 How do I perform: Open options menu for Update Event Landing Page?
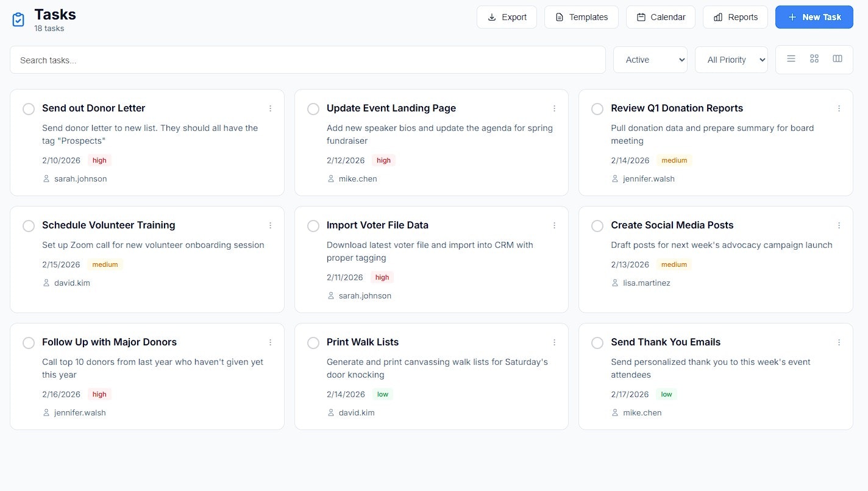coord(554,108)
